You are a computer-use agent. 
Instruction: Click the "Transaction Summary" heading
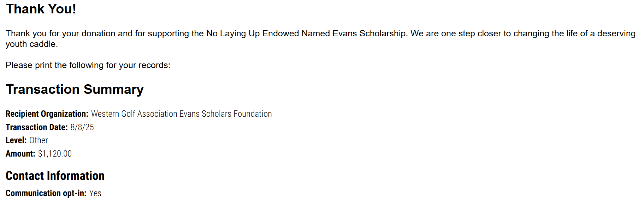pyautogui.click(x=75, y=90)
